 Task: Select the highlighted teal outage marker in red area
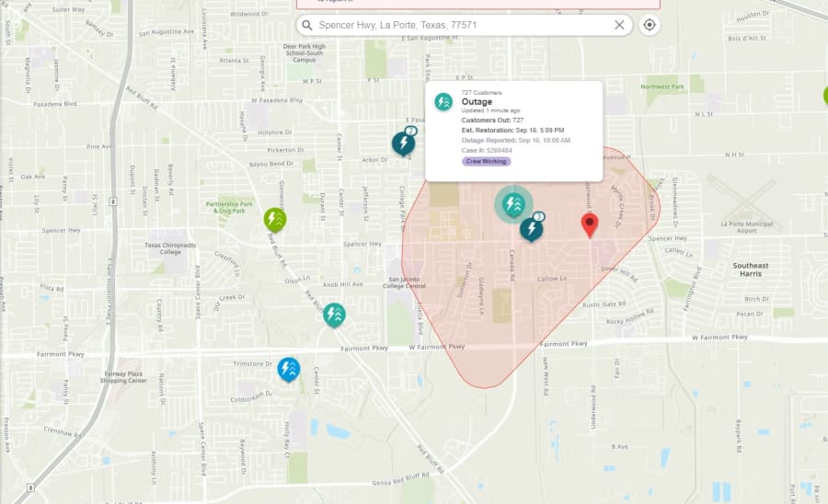pyautogui.click(x=513, y=203)
